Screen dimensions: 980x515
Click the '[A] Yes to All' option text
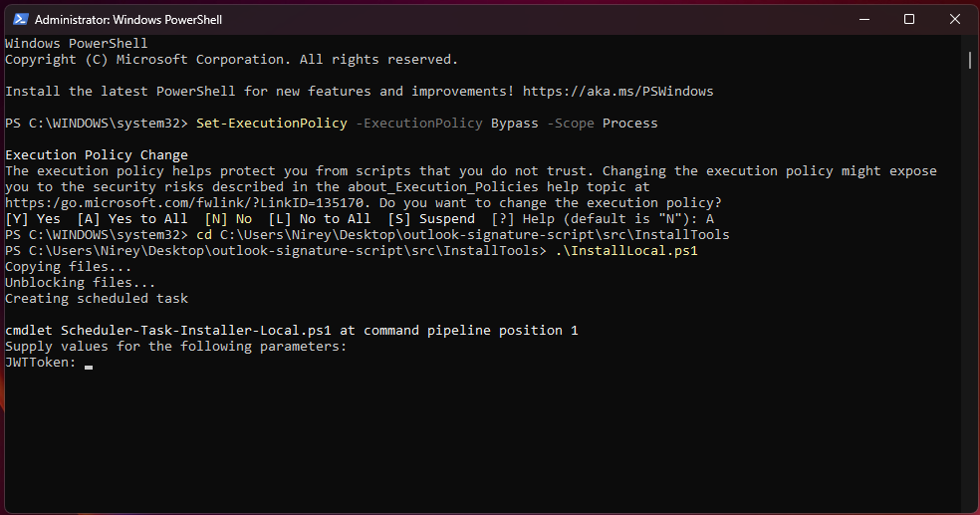(x=132, y=219)
